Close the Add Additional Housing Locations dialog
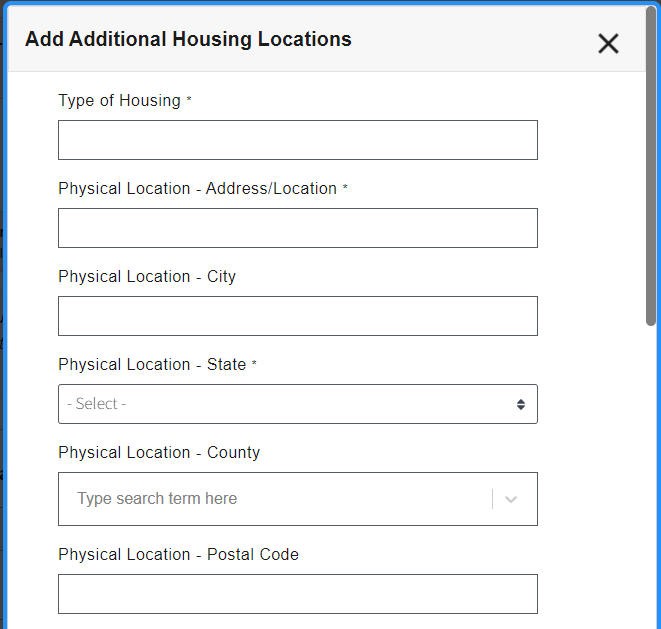This screenshot has width=661, height=629. pos(608,43)
